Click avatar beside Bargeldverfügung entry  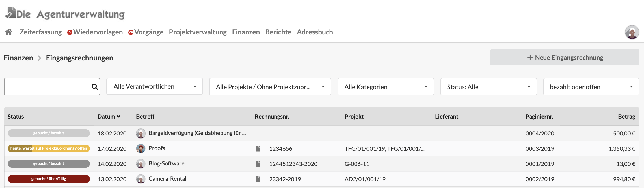click(x=141, y=133)
